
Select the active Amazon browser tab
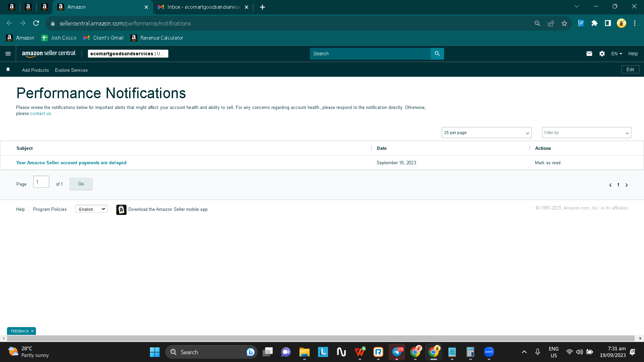(x=102, y=7)
